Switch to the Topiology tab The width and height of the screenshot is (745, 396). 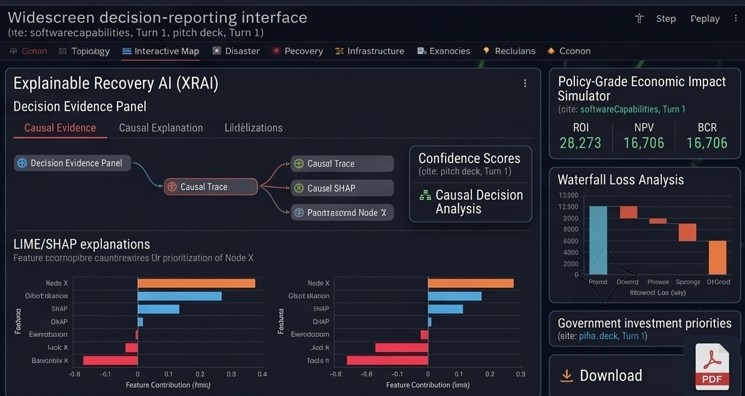pos(84,51)
